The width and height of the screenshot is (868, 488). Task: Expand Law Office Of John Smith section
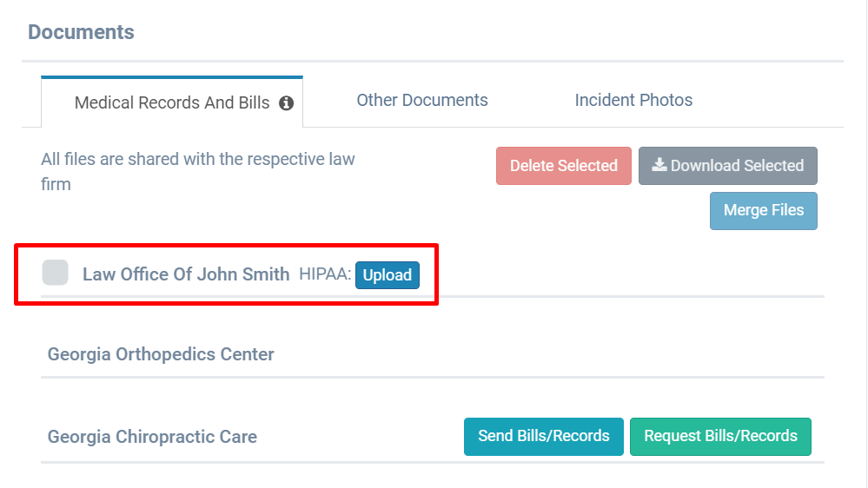(x=186, y=274)
